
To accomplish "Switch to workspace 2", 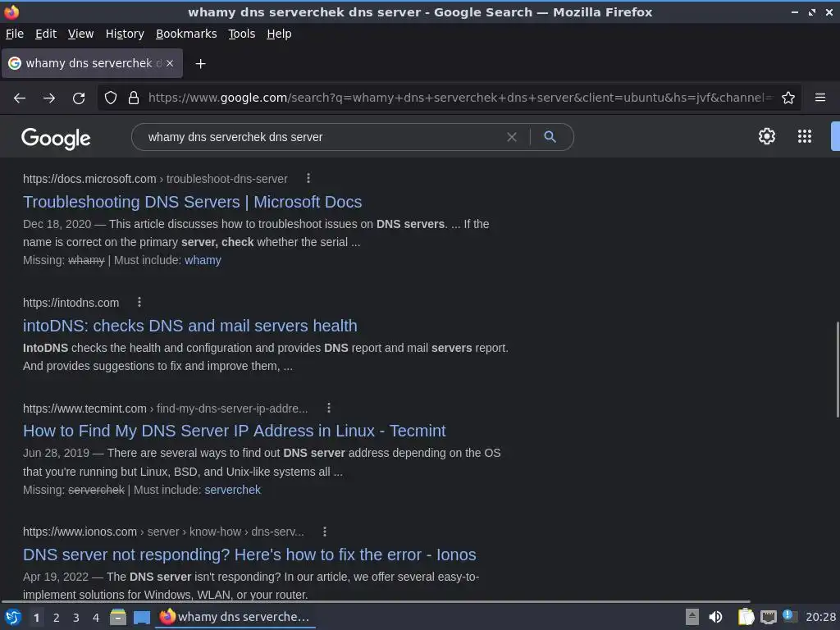I will tap(57, 618).
